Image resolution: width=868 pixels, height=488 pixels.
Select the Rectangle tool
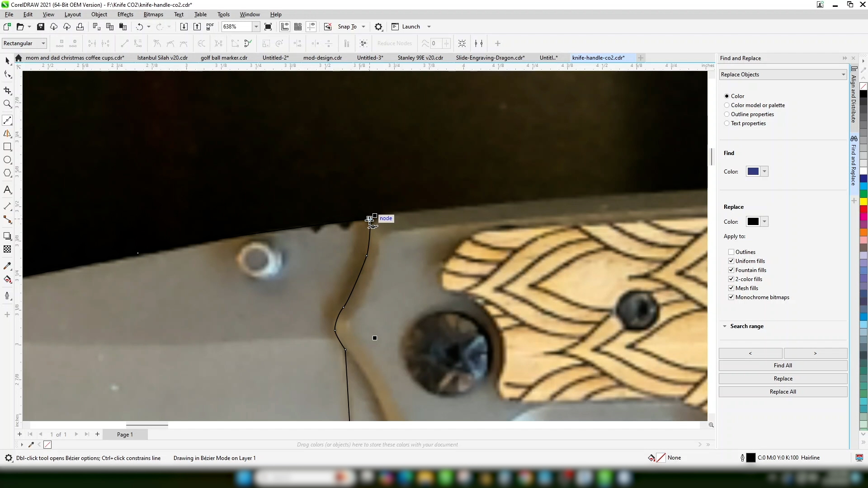(7, 147)
